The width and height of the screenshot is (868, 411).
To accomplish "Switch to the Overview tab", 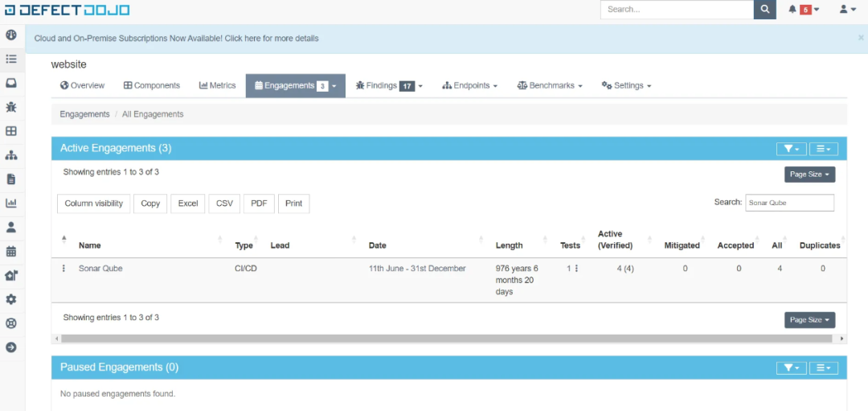I will (82, 86).
